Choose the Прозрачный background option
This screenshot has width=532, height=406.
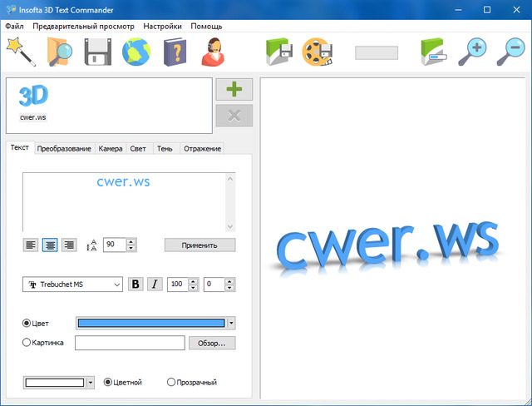[x=171, y=383]
